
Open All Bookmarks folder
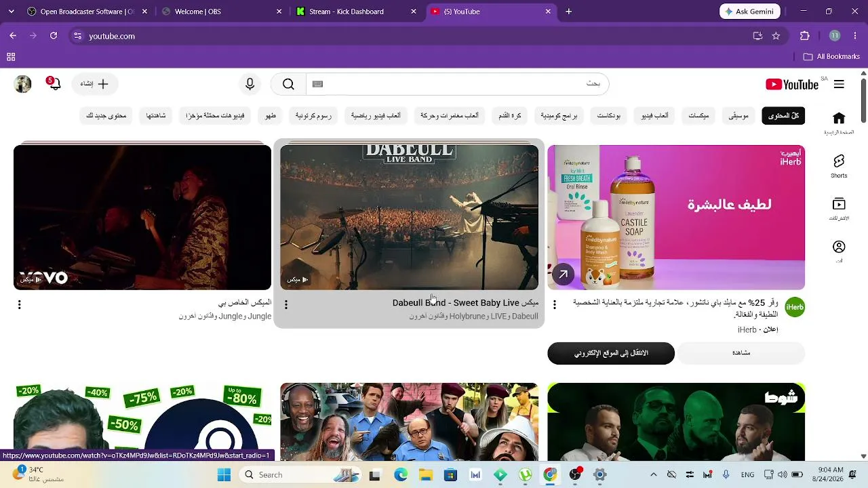coord(832,57)
